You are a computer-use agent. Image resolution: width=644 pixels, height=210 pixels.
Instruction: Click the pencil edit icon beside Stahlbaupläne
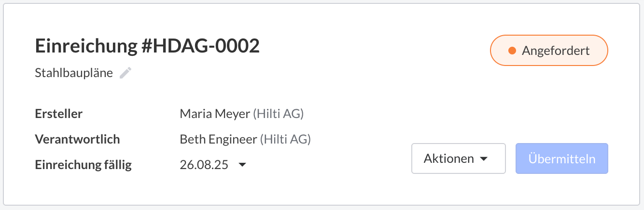[126, 73]
